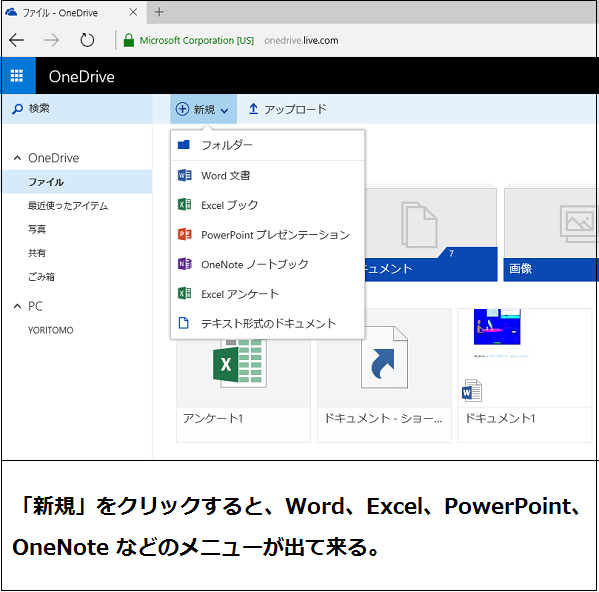
Task: Click the picture icon on 画像 tile
Action: pyautogui.click(x=579, y=224)
